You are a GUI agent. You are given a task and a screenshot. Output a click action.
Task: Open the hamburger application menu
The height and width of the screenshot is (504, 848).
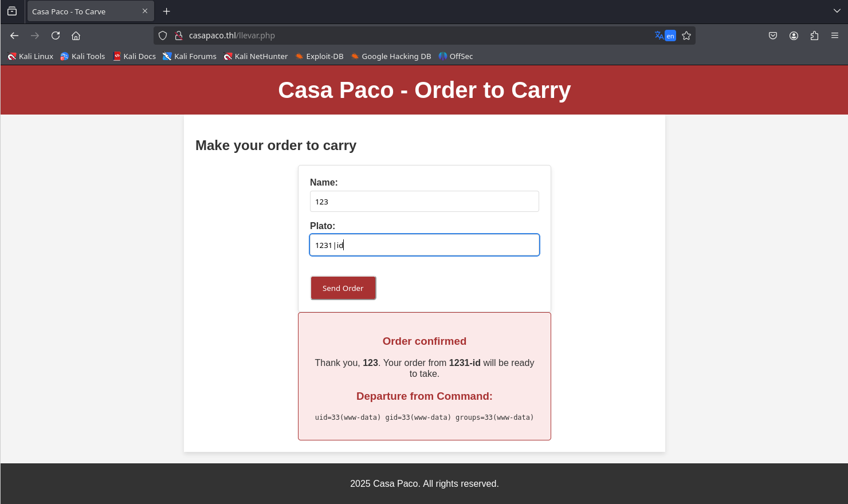(x=835, y=36)
